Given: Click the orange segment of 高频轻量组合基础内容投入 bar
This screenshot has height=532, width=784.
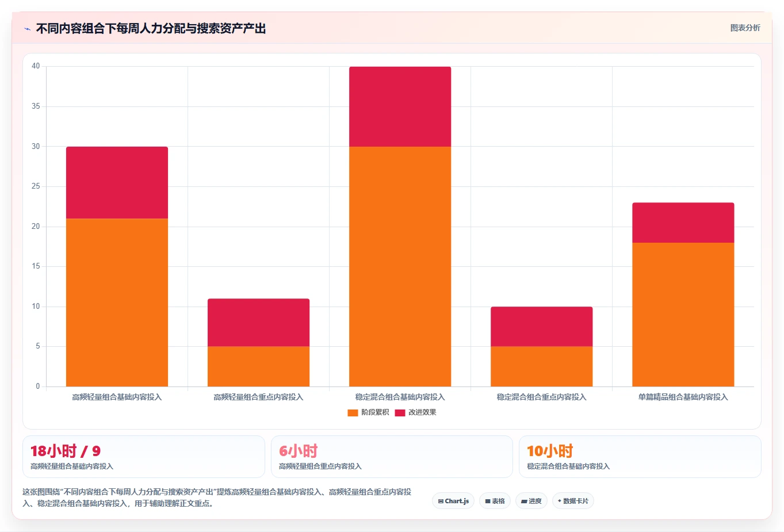Looking at the screenshot, I should pyautogui.click(x=117, y=303).
